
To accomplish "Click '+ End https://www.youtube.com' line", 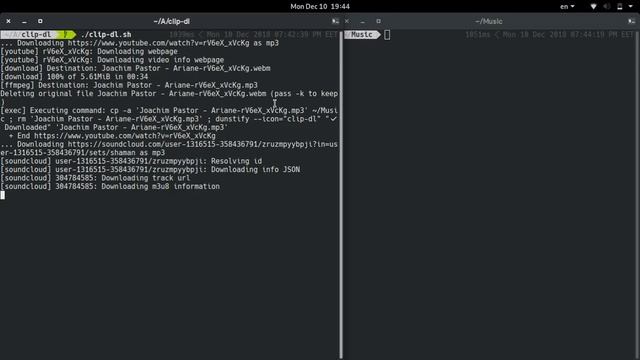I will click(x=112, y=136).
